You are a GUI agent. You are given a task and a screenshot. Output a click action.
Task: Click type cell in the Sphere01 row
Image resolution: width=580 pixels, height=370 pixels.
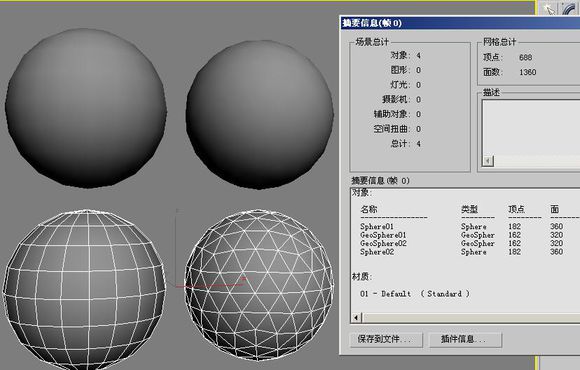(473, 226)
